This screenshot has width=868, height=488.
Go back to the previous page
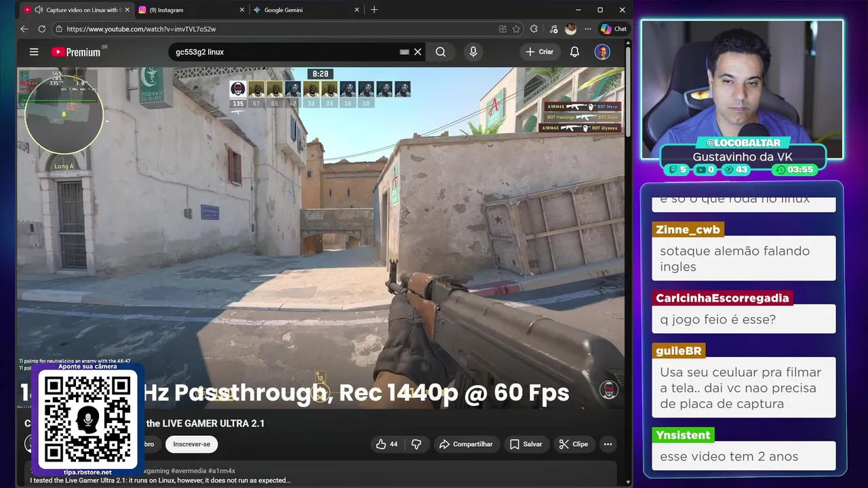pos(24,29)
